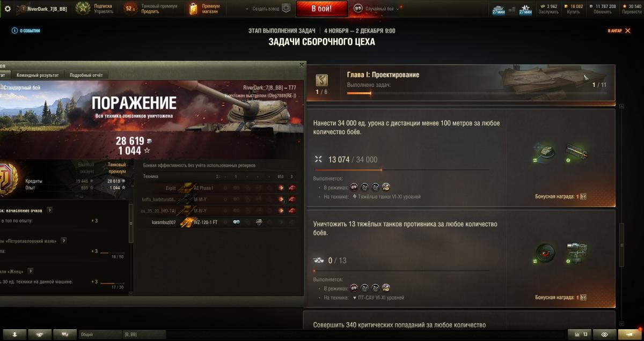Screen dimensions: 644x341
Task: Open the Премиум магазин shopping bag icon
Action: [193, 9]
